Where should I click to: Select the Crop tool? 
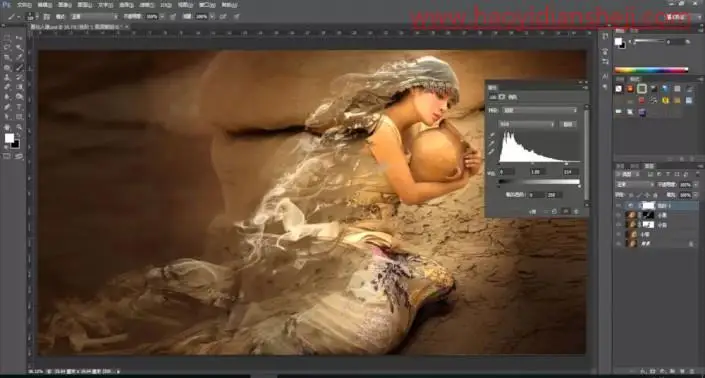pos(7,57)
